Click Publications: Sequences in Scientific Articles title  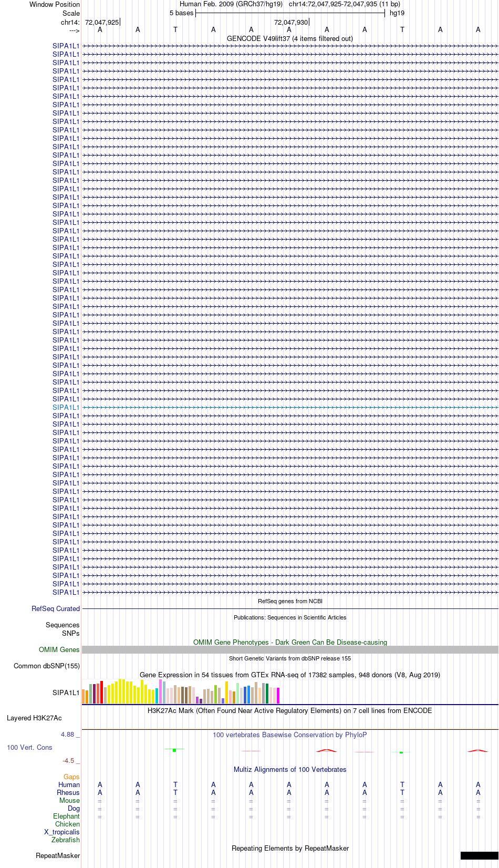tap(290, 617)
